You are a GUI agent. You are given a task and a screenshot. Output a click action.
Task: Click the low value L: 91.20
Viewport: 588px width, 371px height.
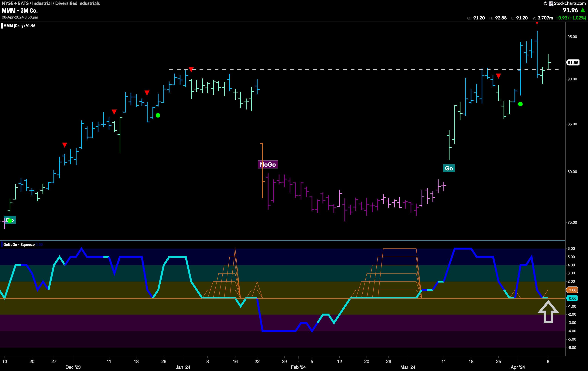(x=519, y=18)
